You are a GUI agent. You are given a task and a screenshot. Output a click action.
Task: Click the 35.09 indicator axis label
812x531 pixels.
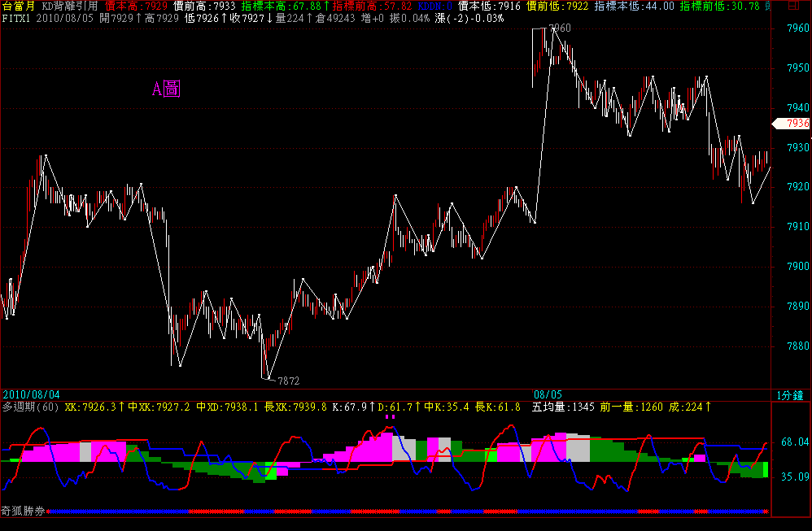point(794,477)
